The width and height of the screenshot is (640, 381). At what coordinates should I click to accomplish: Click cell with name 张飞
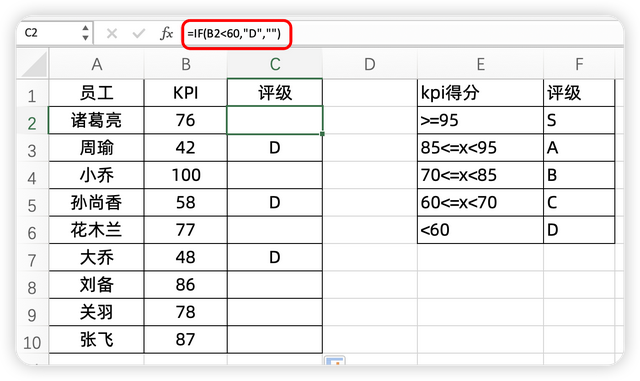coord(97,340)
